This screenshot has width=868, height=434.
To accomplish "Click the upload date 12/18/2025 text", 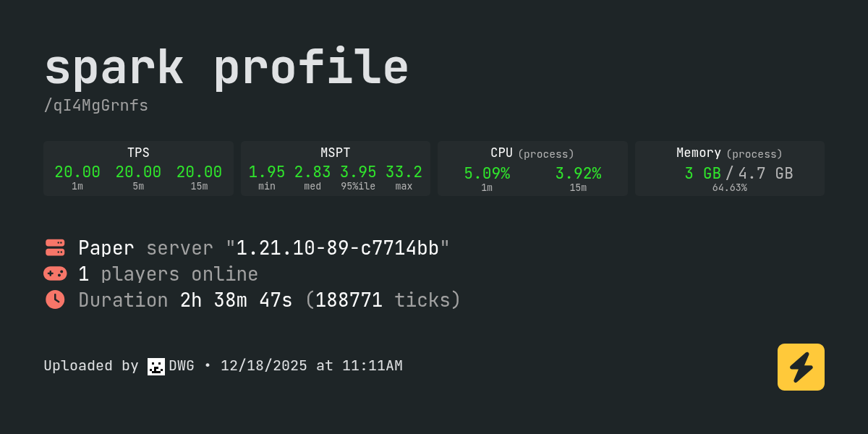I will (x=264, y=366).
